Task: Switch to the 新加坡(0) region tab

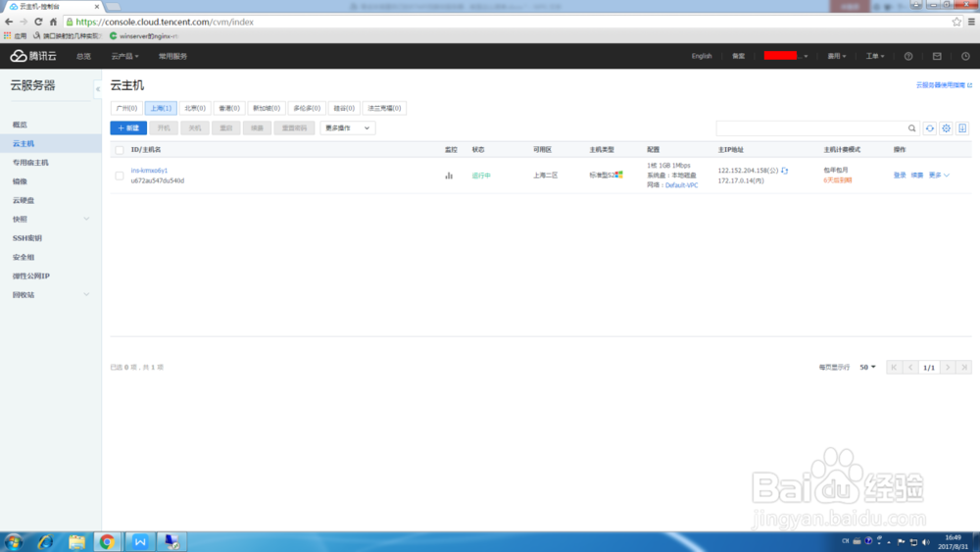Action: [x=267, y=108]
